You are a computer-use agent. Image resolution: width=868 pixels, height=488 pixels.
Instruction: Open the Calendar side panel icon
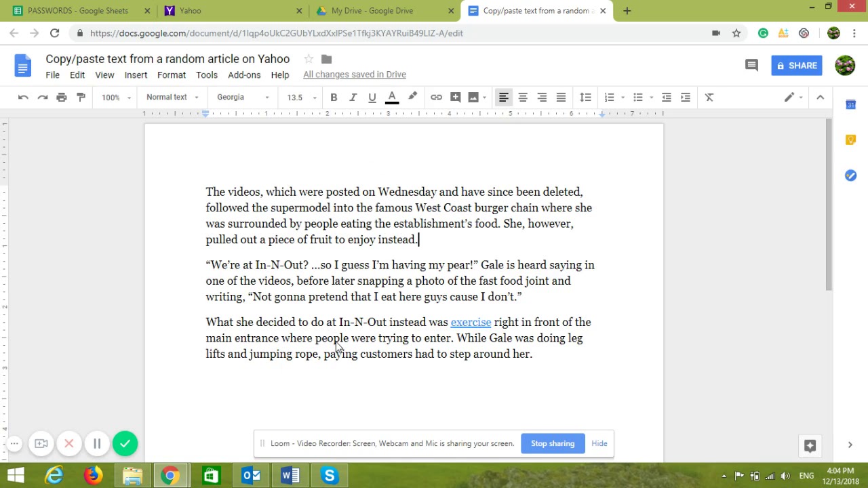(850, 104)
